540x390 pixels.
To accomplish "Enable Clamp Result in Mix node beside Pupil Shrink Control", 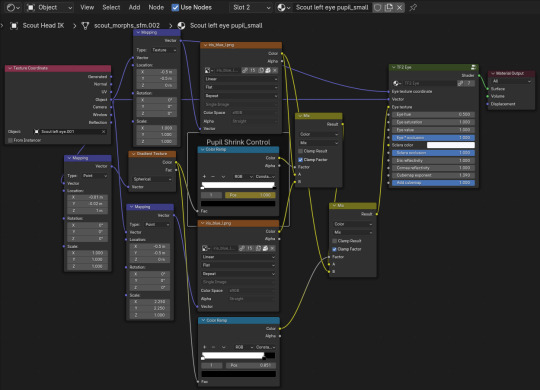I will coord(300,151).
